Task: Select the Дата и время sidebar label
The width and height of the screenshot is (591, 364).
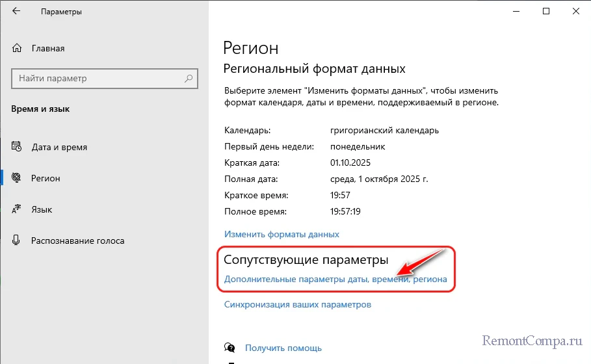Action: point(59,147)
